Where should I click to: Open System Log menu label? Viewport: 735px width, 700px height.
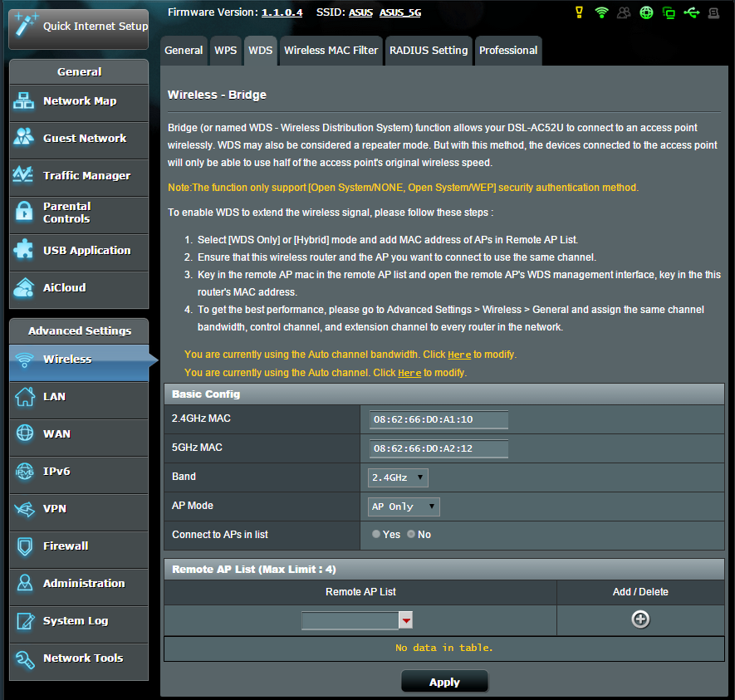pos(76,621)
